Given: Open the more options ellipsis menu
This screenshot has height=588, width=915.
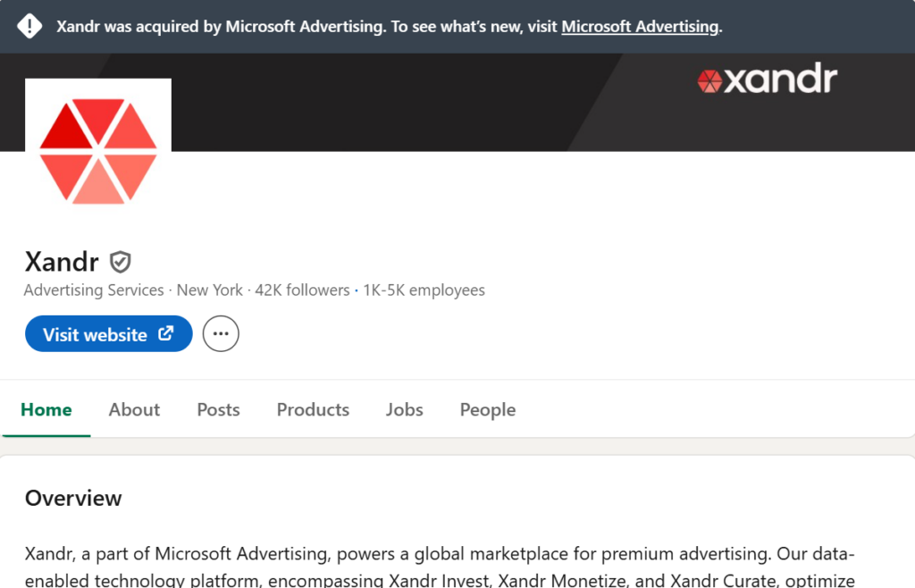Looking at the screenshot, I should click(x=221, y=334).
